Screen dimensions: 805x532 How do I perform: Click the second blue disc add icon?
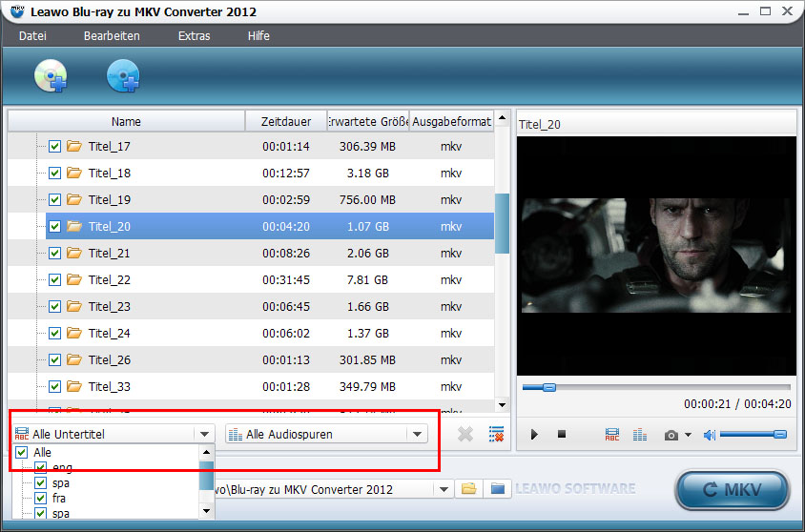[123, 76]
